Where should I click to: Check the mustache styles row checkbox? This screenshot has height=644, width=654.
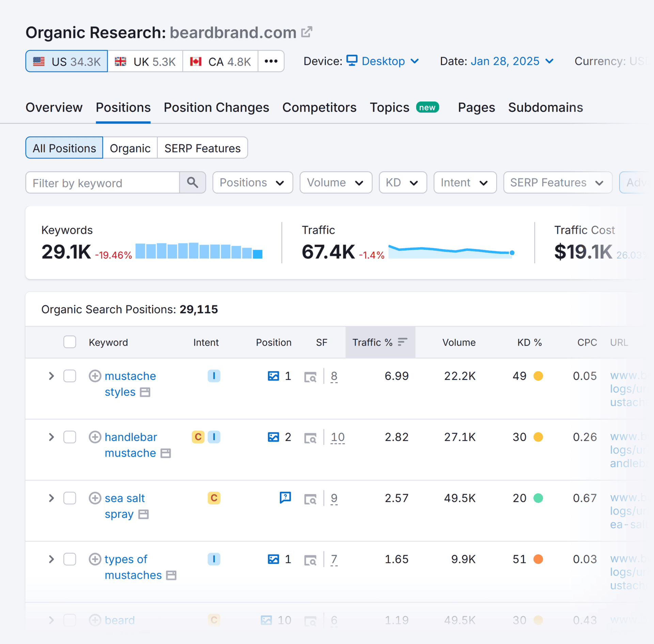coord(70,376)
